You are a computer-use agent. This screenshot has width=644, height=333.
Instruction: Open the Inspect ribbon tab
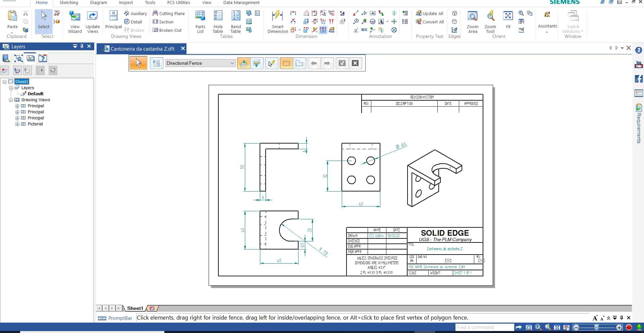(126, 3)
